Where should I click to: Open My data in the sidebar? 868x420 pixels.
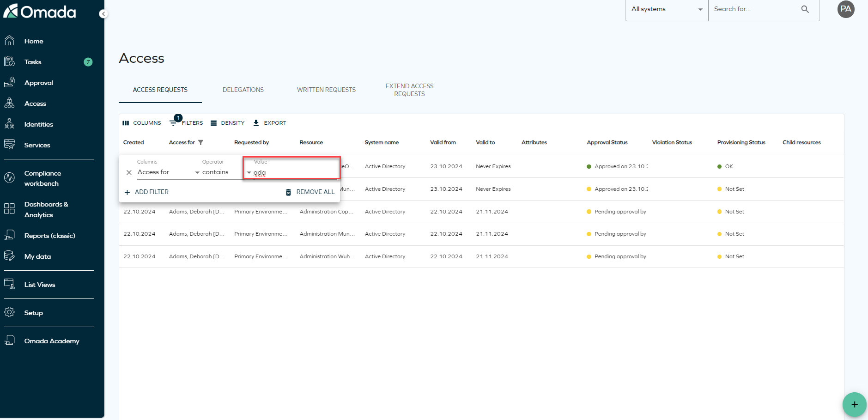(37, 256)
